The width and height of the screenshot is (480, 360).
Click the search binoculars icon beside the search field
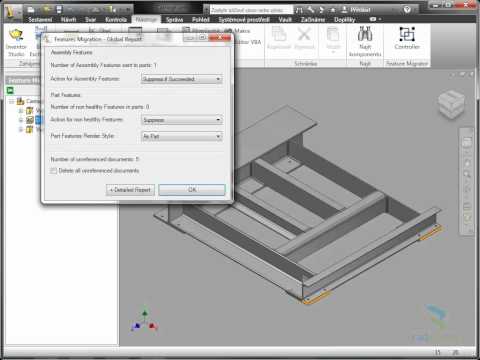[x=299, y=10]
